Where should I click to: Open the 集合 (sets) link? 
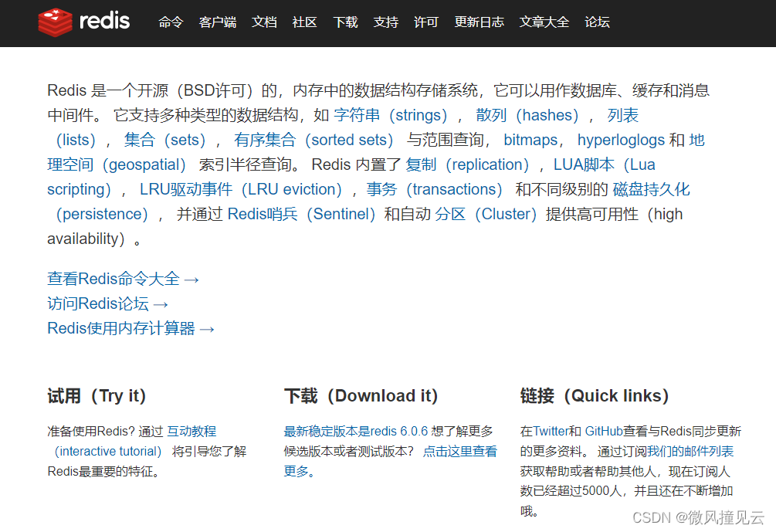pos(164,140)
